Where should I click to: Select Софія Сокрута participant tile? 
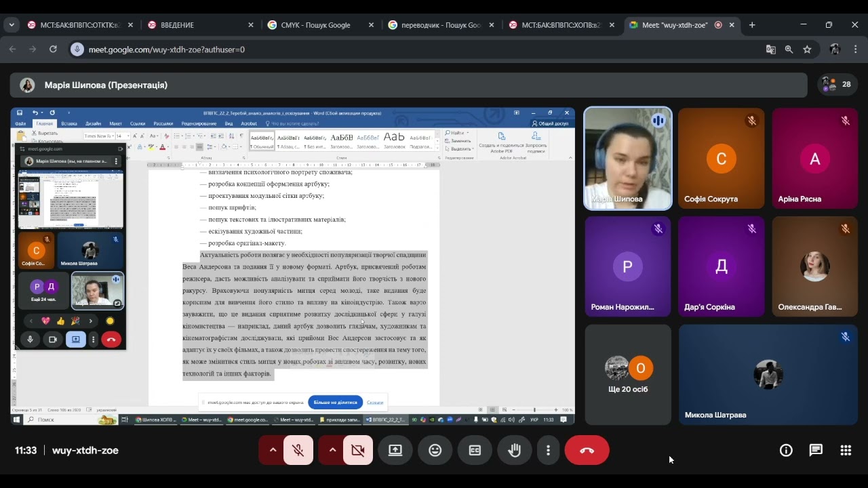click(721, 159)
